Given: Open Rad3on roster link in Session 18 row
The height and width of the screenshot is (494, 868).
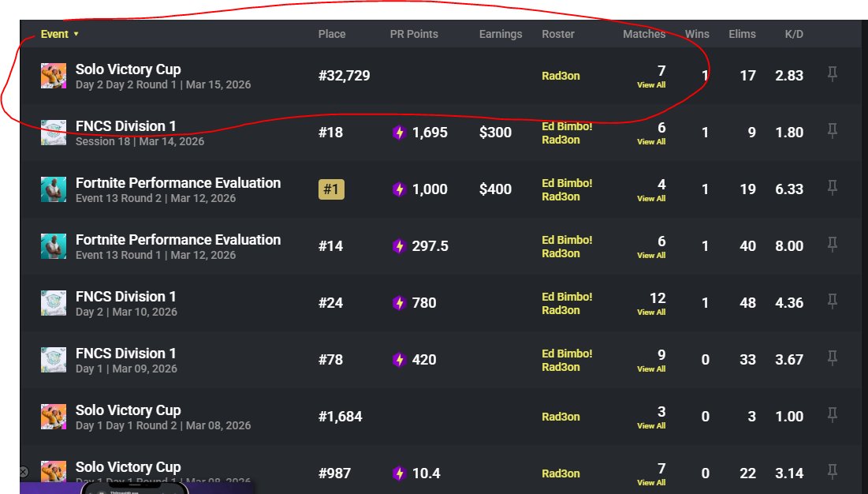Looking at the screenshot, I should click(561, 140).
